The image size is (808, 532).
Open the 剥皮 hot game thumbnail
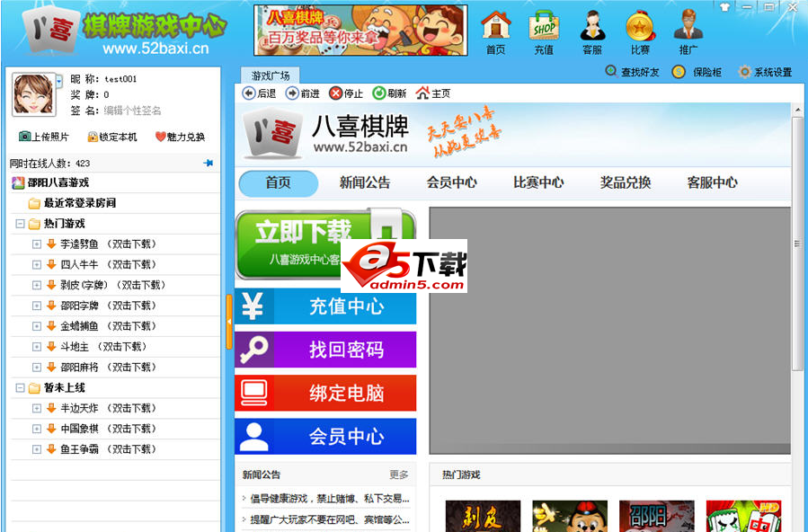click(x=483, y=516)
